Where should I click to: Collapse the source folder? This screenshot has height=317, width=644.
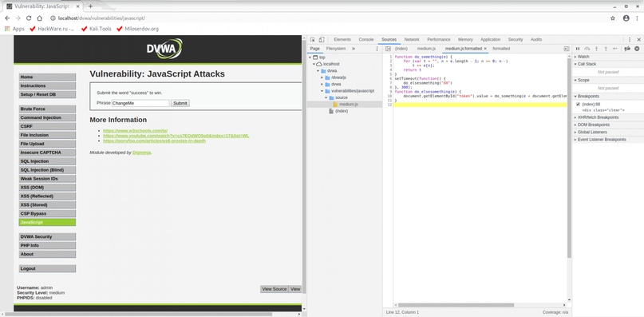pos(326,97)
